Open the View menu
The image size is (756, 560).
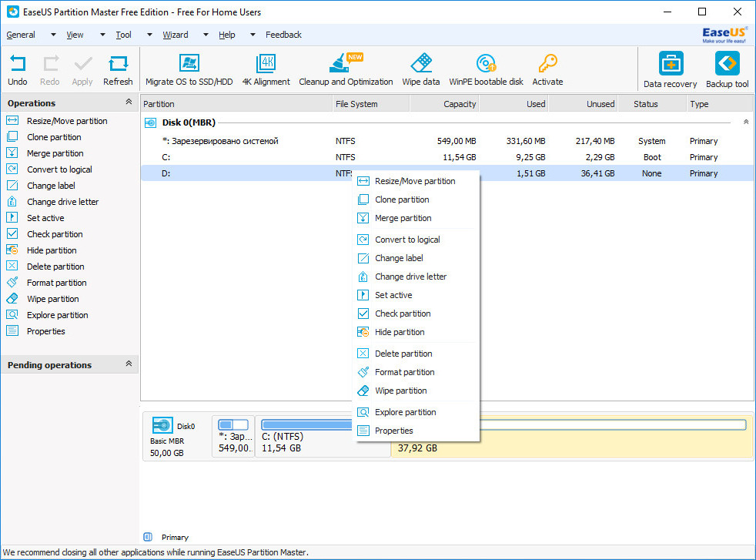[x=75, y=35]
